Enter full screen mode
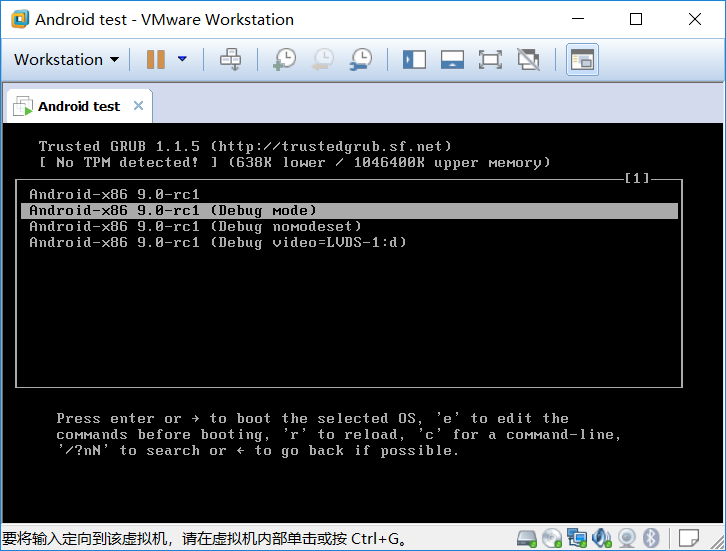 [490, 59]
